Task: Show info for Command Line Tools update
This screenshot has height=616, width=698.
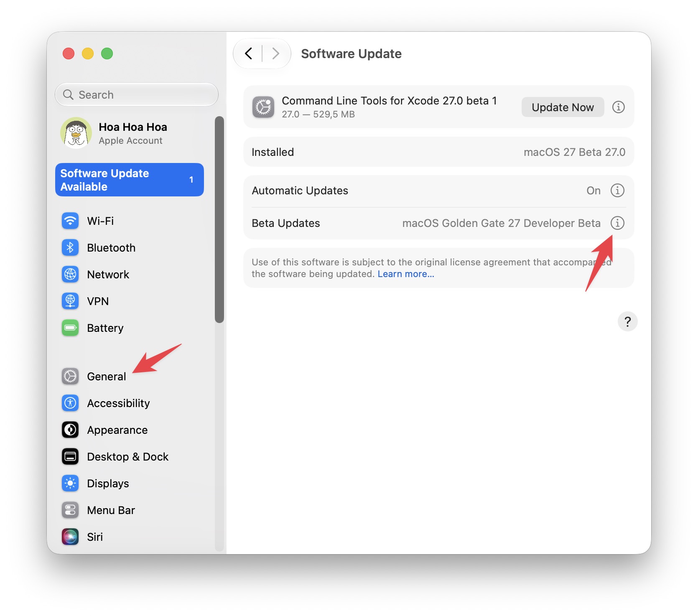Action: (x=619, y=107)
